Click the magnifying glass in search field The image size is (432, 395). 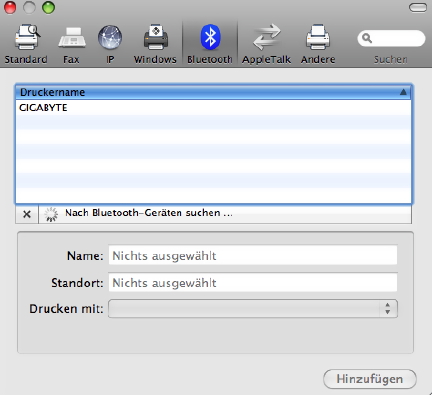click(367, 38)
